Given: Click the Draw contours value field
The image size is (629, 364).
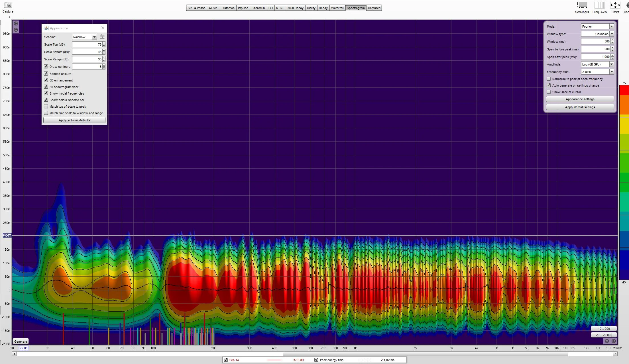Looking at the screenshot, I should [87, 67].
